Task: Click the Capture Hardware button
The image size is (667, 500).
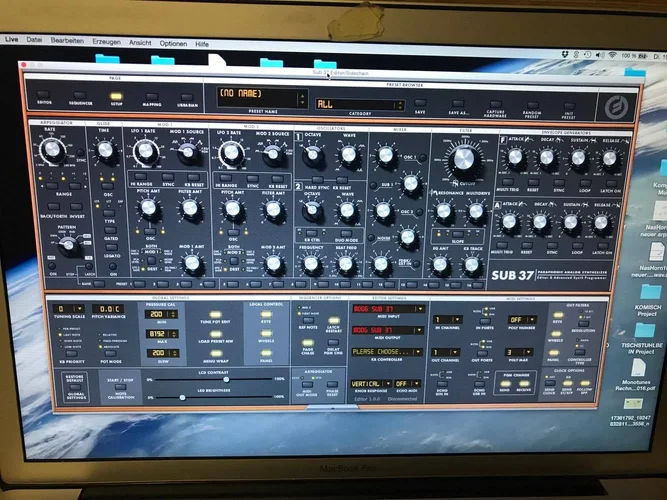Action: coord(495,104)
